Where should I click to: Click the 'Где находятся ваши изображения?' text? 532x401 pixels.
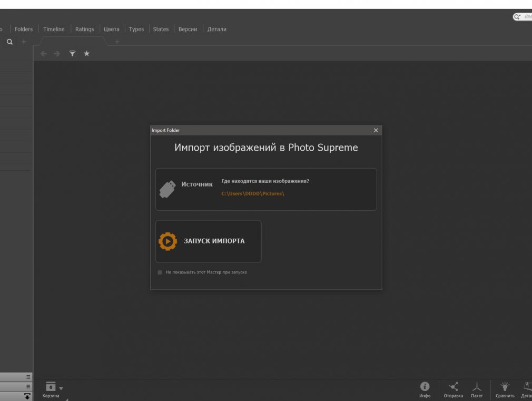(265, 181)
